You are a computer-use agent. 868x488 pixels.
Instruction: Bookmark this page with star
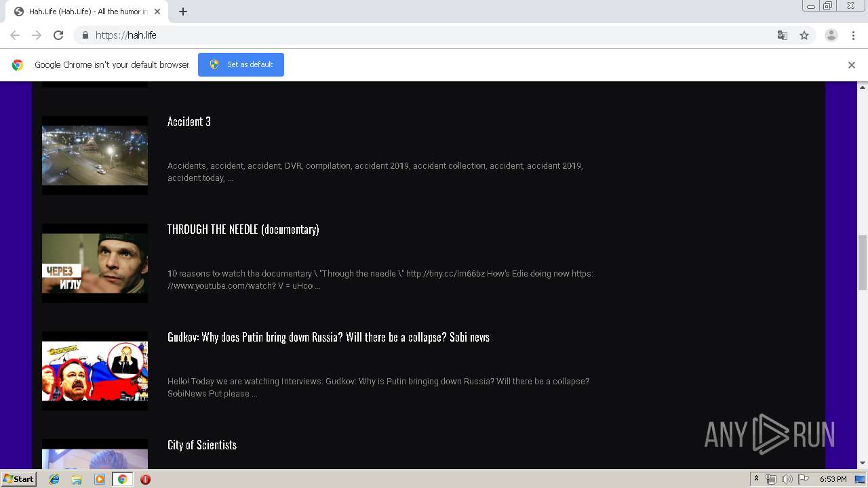(x=804, y=35)
